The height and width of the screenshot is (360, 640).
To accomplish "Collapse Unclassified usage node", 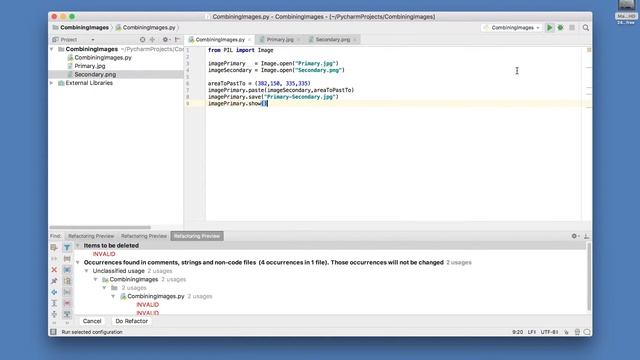I will click(87, 271).
